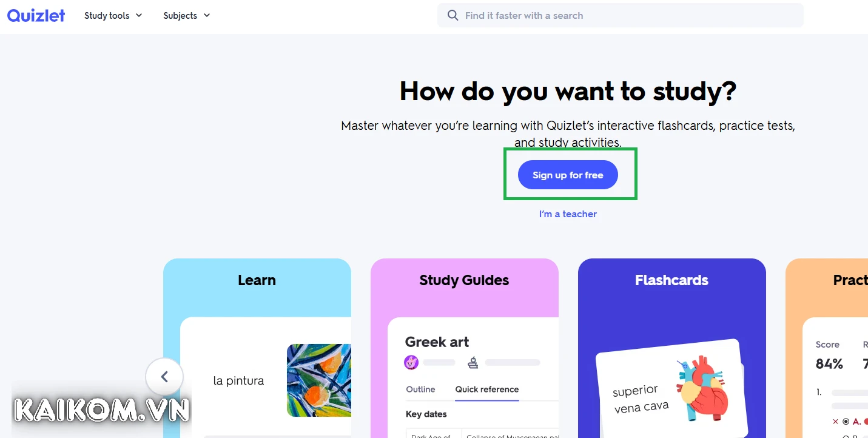The image size is (868, 438).
Task: Click the pink bunny avatar icon
Action: coord(411,363)
